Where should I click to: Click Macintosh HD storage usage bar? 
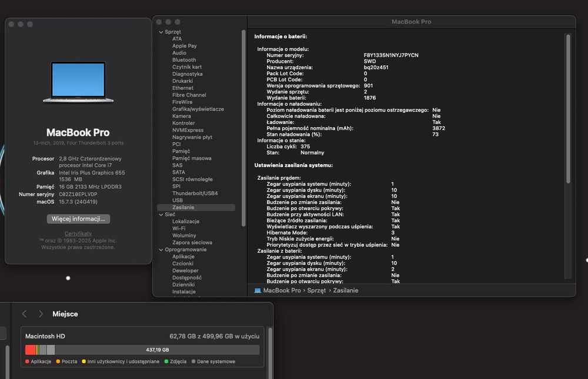[x=142, y=350]
